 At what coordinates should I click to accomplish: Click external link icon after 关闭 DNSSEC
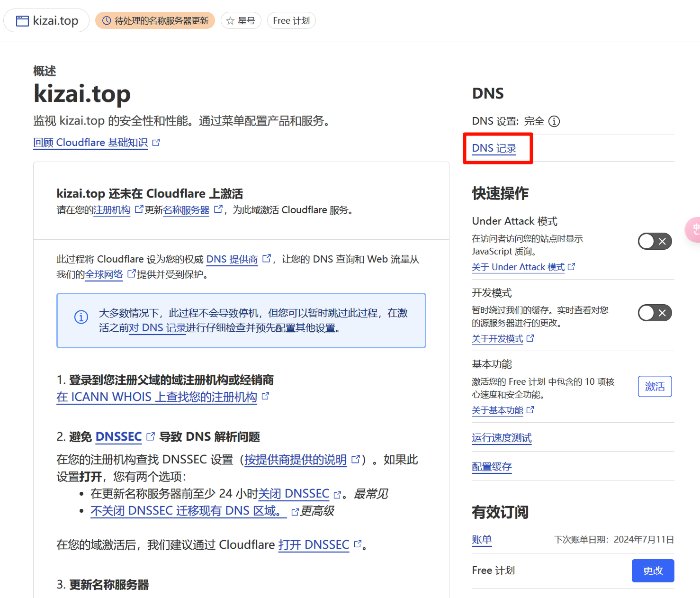(337, 495)
